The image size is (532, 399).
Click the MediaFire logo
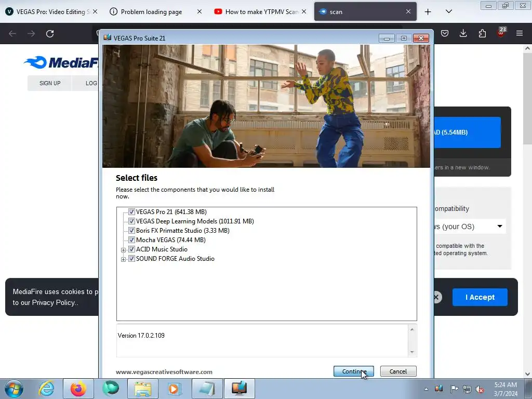click(61, 63)
